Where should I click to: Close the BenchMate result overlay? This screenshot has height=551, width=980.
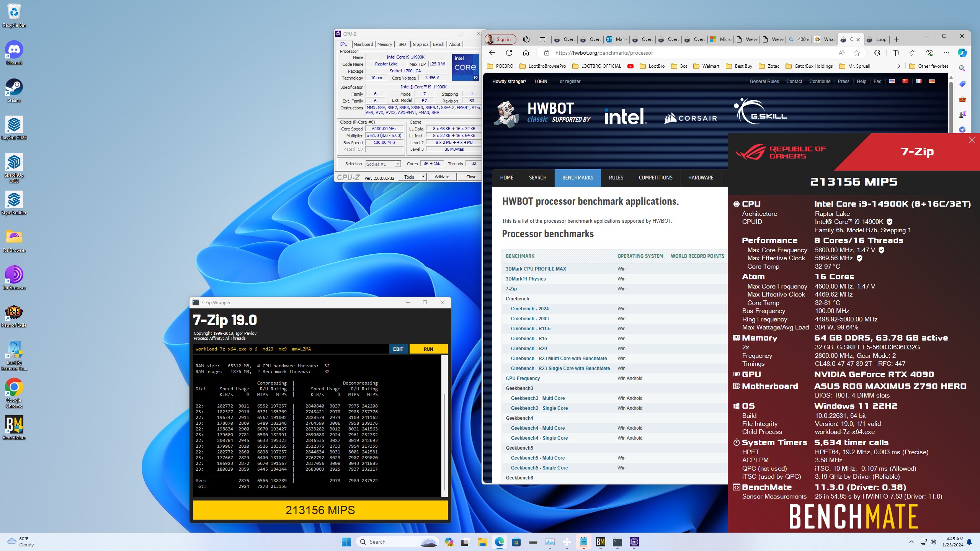coord(972,140)
